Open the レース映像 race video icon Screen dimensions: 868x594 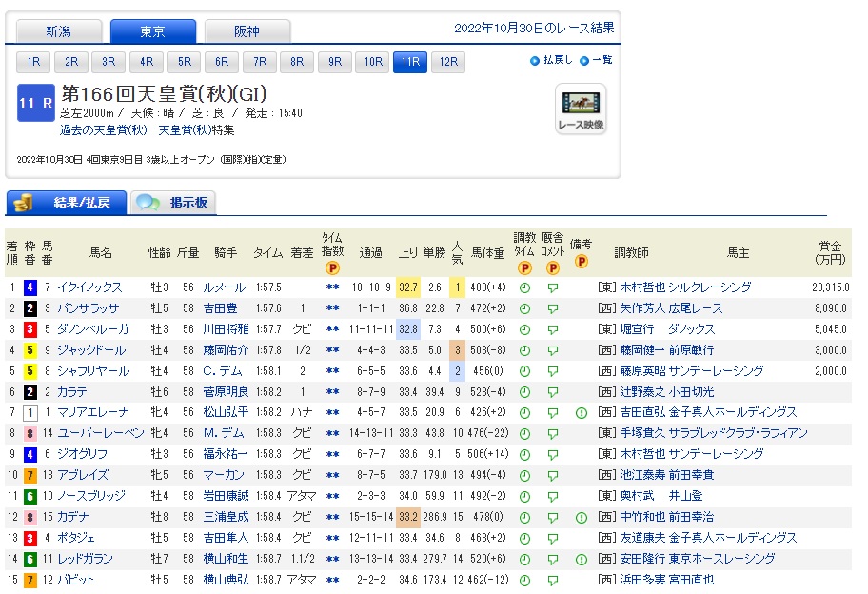tap(580, 109)
